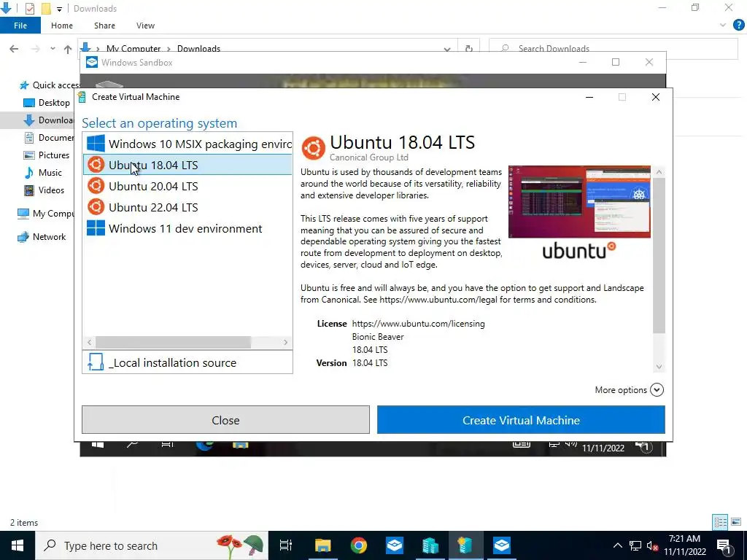Click the muted volume tray icon

click(x=652, y=545)
